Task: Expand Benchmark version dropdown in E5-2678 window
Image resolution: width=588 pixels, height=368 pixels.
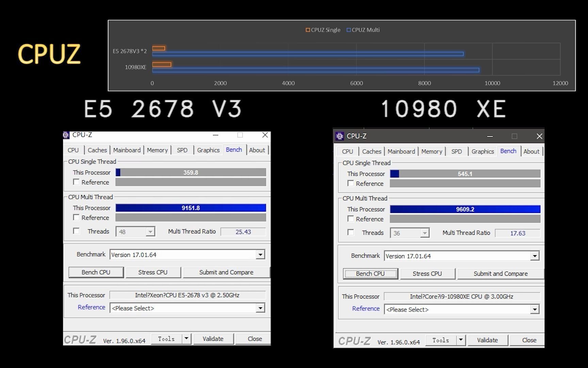Action: (260, 255)
